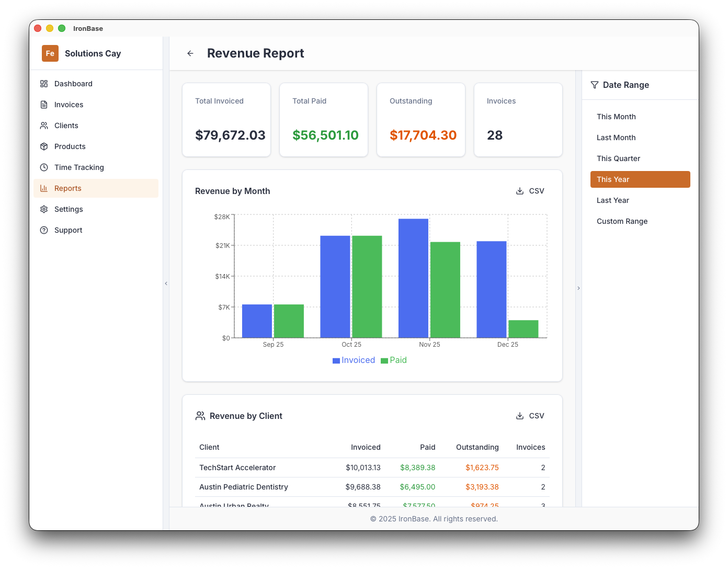728x569 pixels.
Task: Click the Products box icon
Action: pyautogui.click(x=44, y=146)
